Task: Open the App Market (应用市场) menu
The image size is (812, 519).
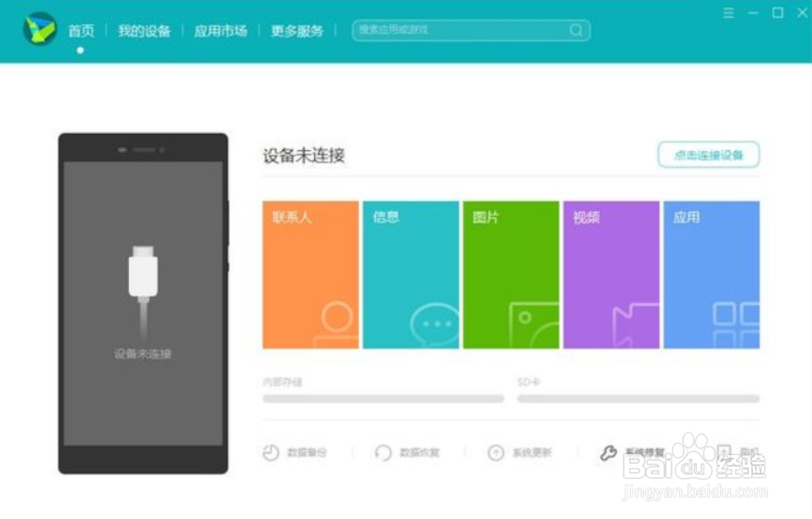Action: coord(220,30)
